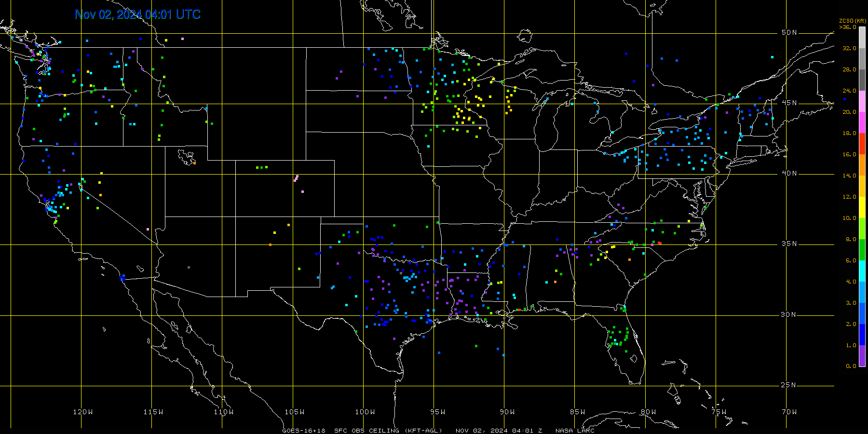Image resolution: width=868 pixels, height=434 pixels.
Task: Click the light pink 20–24 kft legend swatch
Action: pyautogui.click(x=862, y=101)
